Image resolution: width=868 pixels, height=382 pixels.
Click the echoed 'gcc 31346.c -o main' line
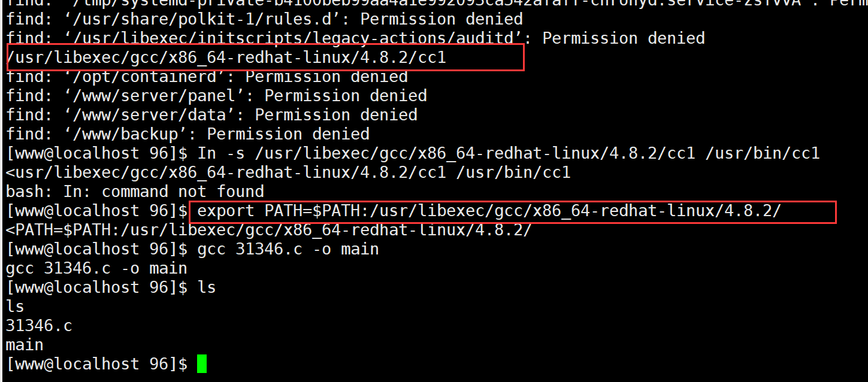pyautogui.click(x=96, y=268)
